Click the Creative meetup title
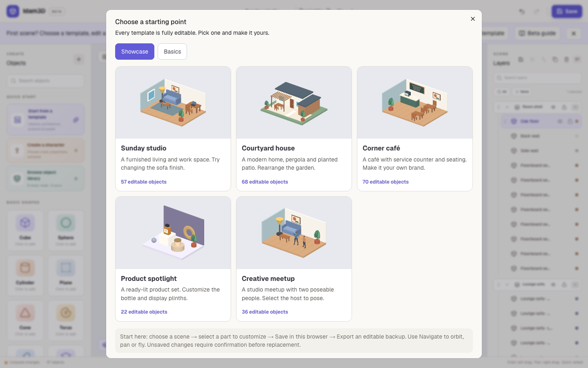Image resolution: width=588 pixels, height=368 pixels. pyautogui.click(x=268, y=278)
